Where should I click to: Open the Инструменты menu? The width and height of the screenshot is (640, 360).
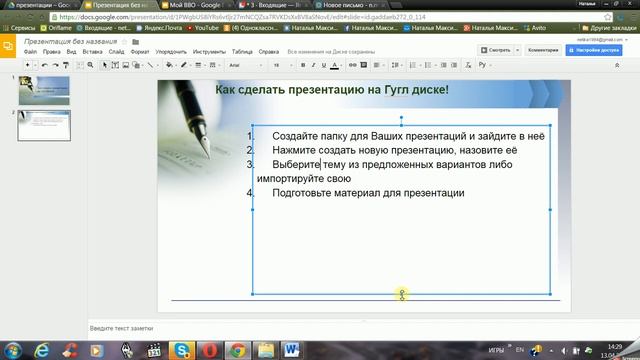[209, 52]
